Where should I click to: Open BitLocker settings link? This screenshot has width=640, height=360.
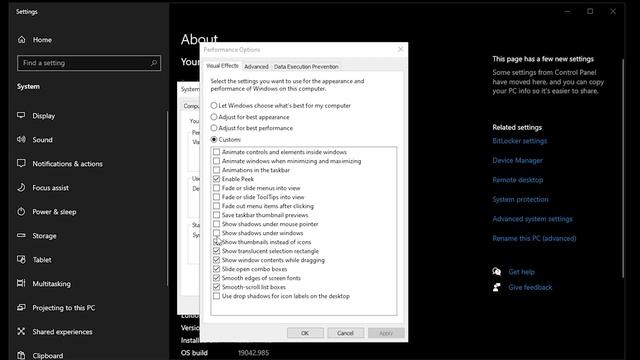coord(520,141)
